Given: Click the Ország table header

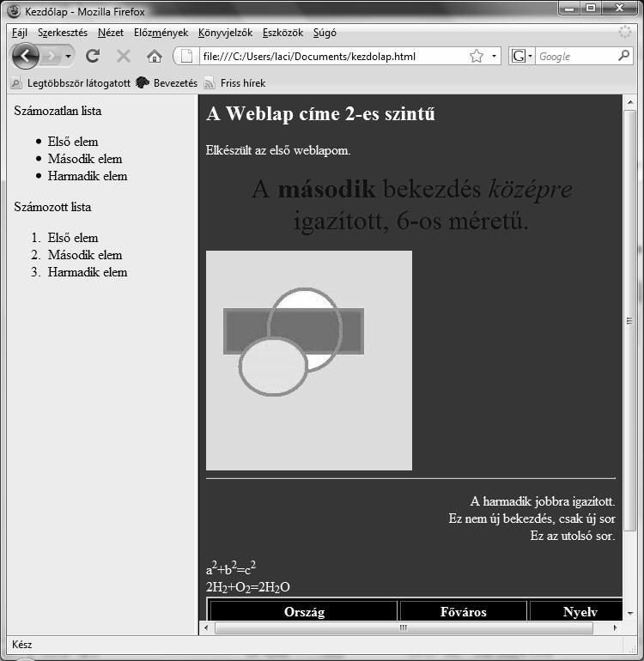Looking at the screenshot, I should [x=304, y=612].
